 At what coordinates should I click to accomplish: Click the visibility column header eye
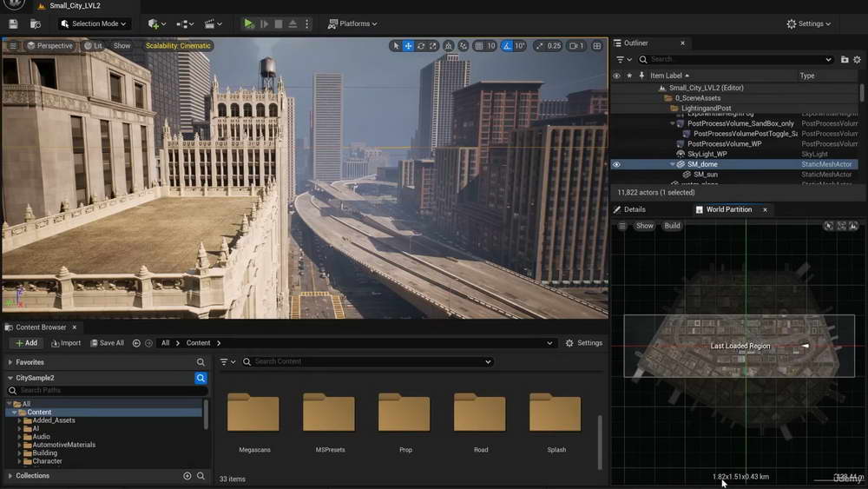616,76
